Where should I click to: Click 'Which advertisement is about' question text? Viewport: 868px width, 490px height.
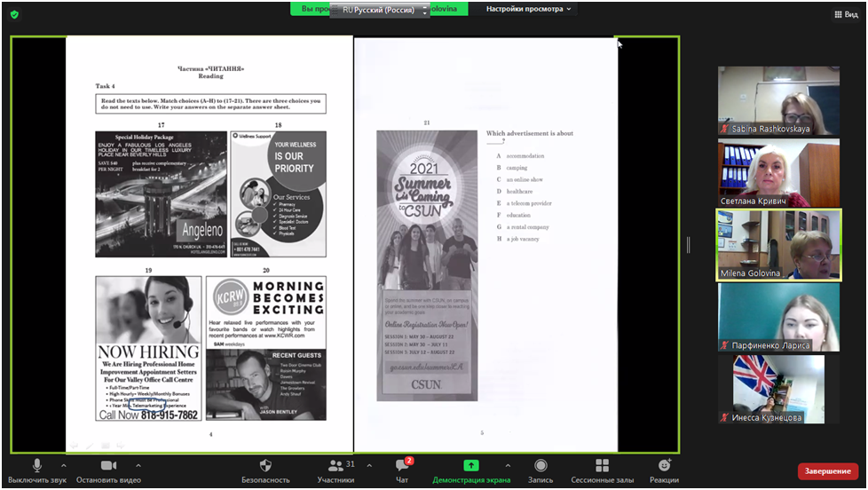click(530, 133)
